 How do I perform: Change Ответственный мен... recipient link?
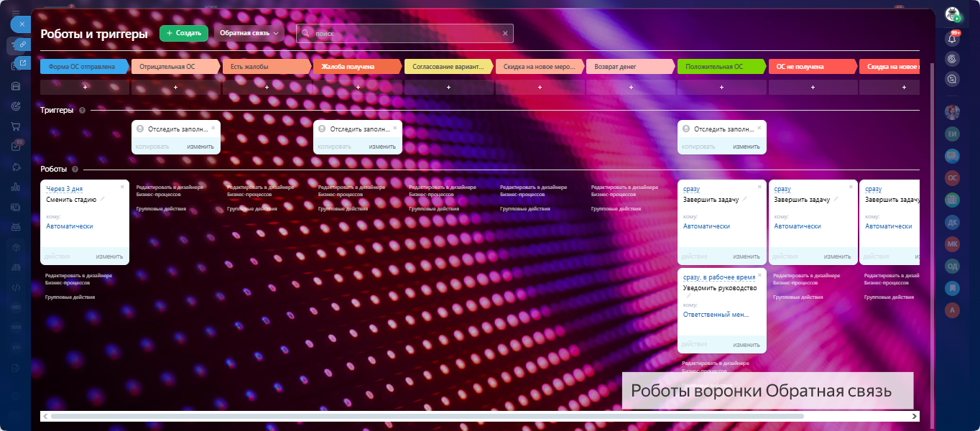716,315
